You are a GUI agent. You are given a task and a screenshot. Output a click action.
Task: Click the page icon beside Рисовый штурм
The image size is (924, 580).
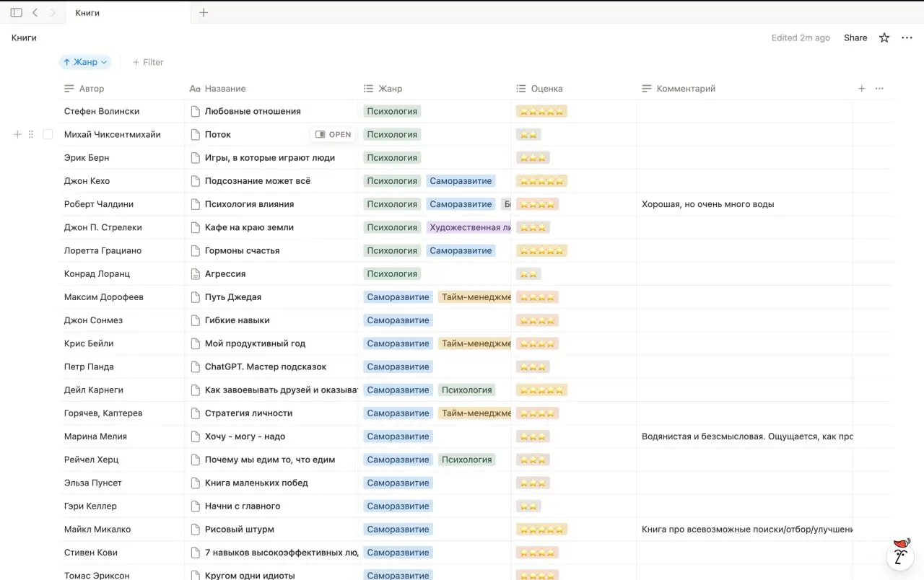(x=195, y=530)
